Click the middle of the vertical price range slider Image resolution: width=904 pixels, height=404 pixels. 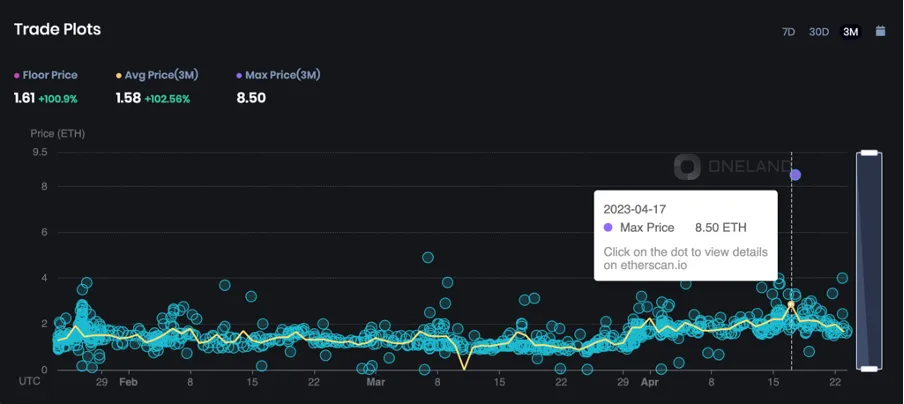[x=869, y=261]
